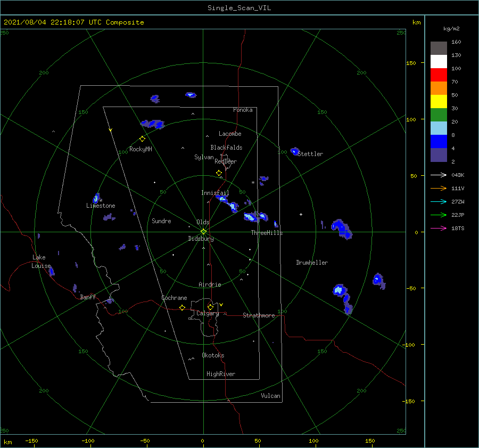The image size is (479, 448).
Task: Select the yellow 50 legend swatch
Action: (439, 102)
